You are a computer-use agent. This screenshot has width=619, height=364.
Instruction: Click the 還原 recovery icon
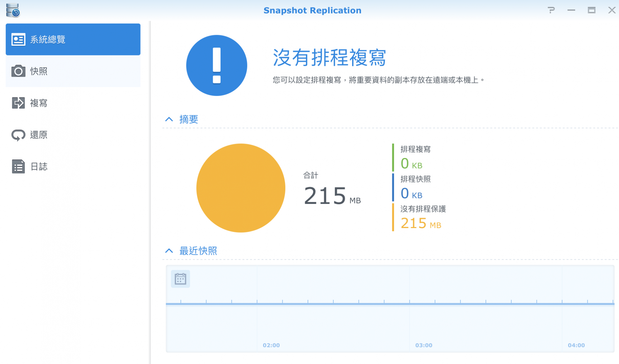18,135
